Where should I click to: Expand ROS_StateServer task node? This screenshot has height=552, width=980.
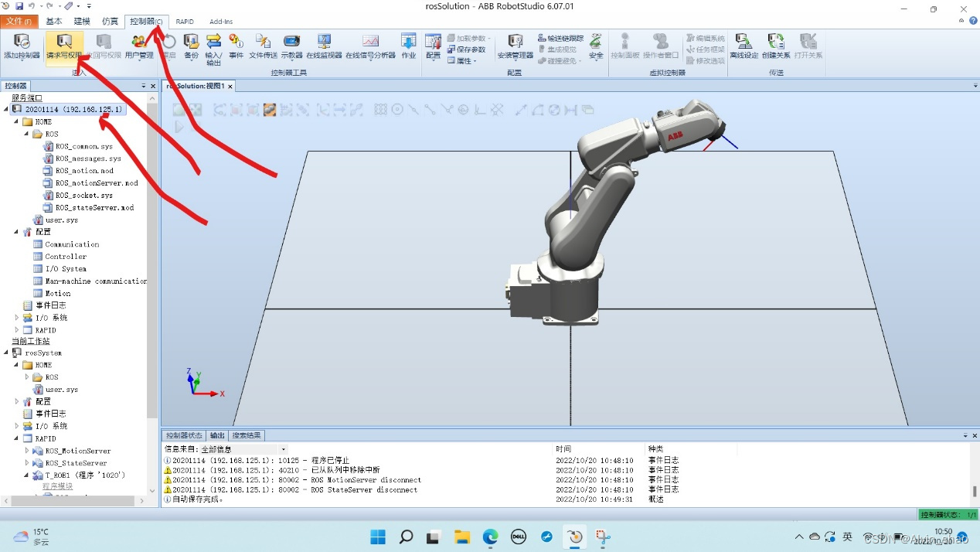pyautogui.click(x=26, y=463)
